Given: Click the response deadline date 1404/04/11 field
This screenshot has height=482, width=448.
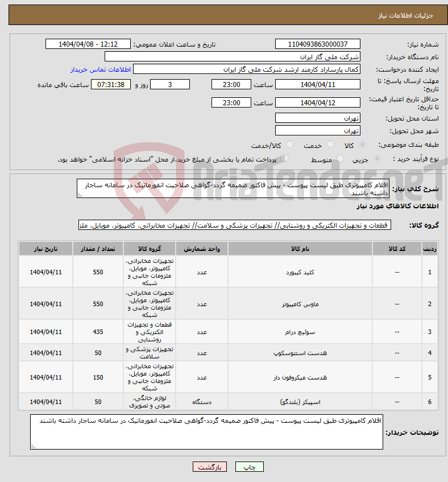Looking at the screenshot, I should tap(317, 85).
